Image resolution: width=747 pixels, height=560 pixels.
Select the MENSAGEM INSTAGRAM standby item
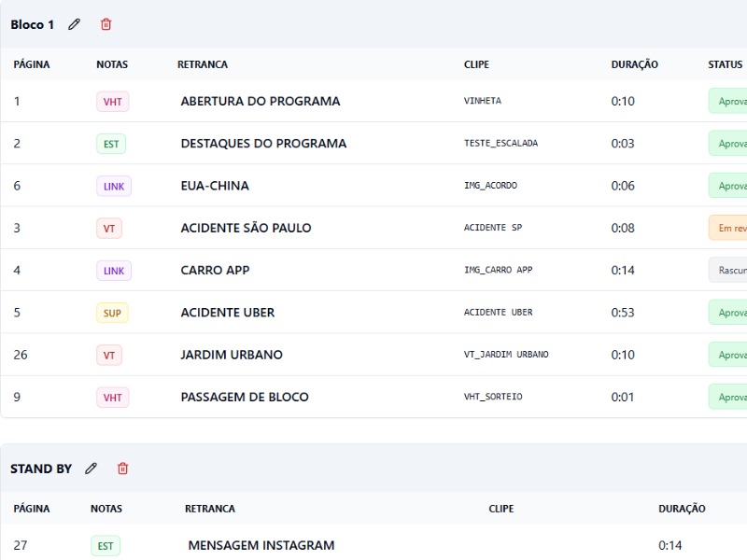coord(261,545)
